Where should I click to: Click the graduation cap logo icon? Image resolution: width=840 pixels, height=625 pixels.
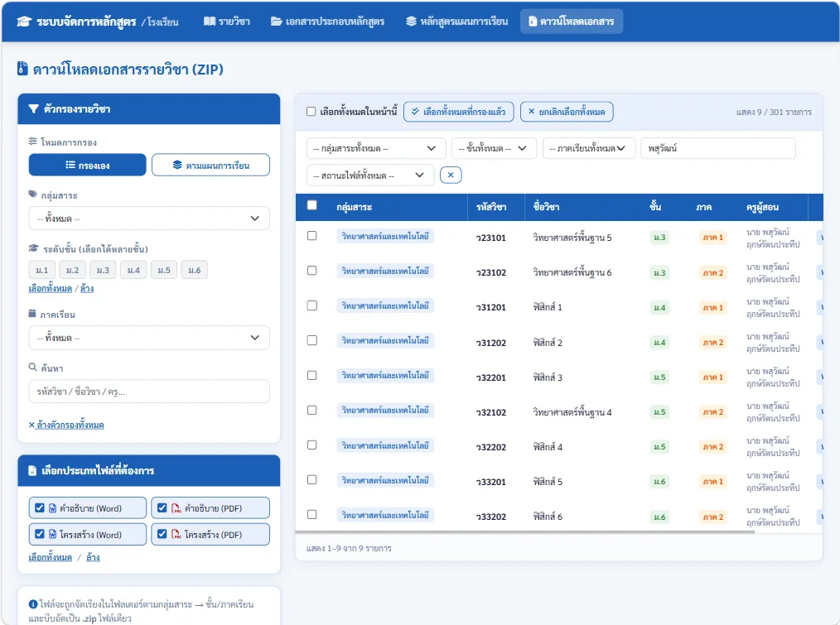24,22
